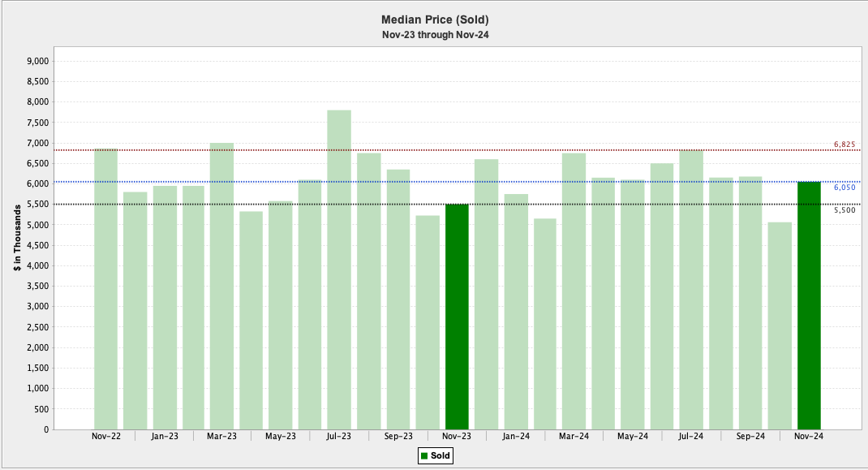Click the red 6,825 reference line label
The width and height of the screenshot is (868, 470).
tap(844, 144)
